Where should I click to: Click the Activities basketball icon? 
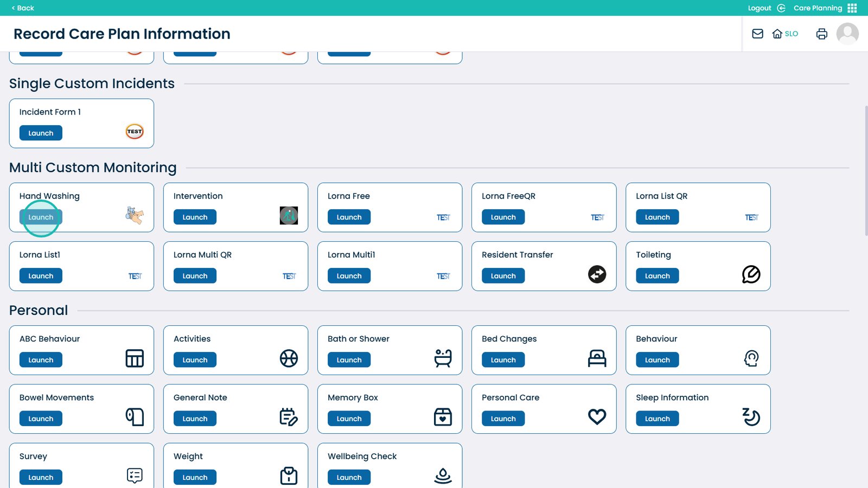(289, 358)
